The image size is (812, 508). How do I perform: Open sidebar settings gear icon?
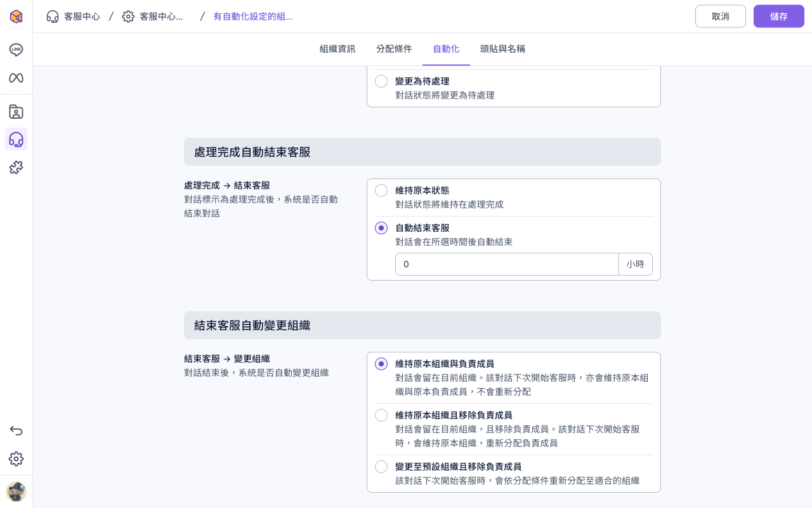tap(16, 458)
